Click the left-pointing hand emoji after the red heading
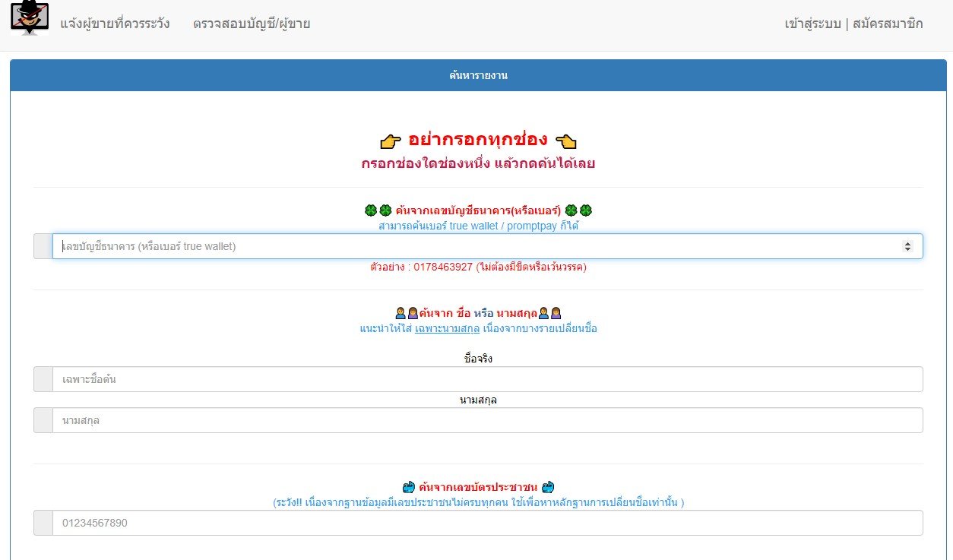The height and width of the screenshot is (560, 953). tap(566, 141)
